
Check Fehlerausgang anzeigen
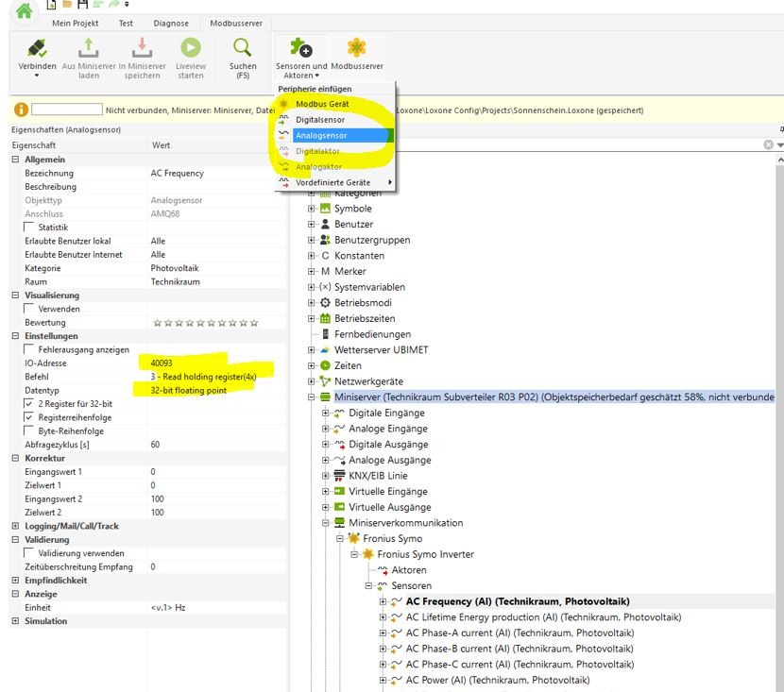tap(29, 348)
